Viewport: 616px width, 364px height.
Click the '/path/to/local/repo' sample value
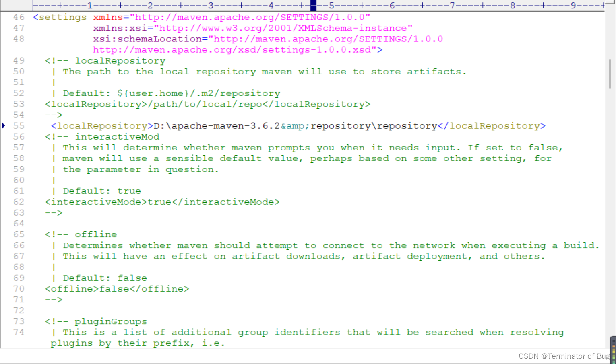point(205,104)
